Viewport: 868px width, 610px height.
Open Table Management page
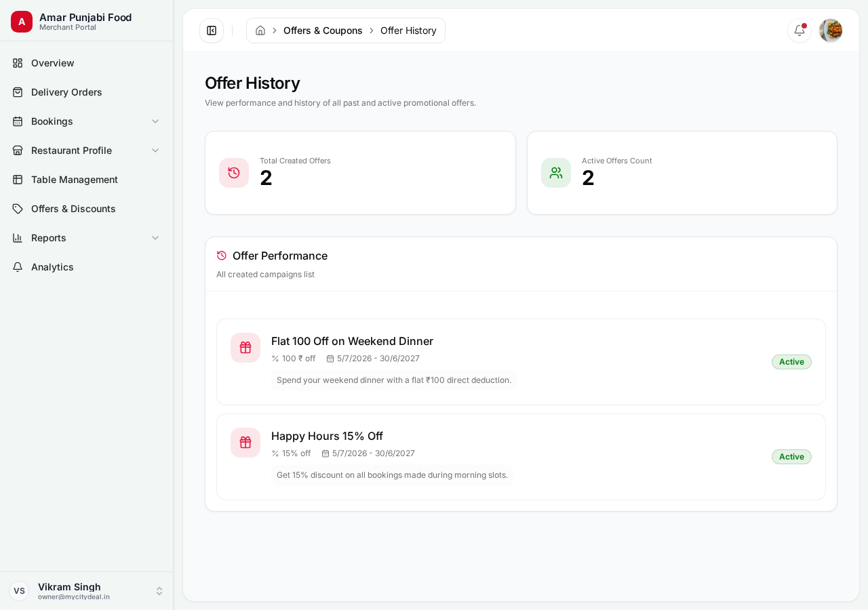coord(87,180)
